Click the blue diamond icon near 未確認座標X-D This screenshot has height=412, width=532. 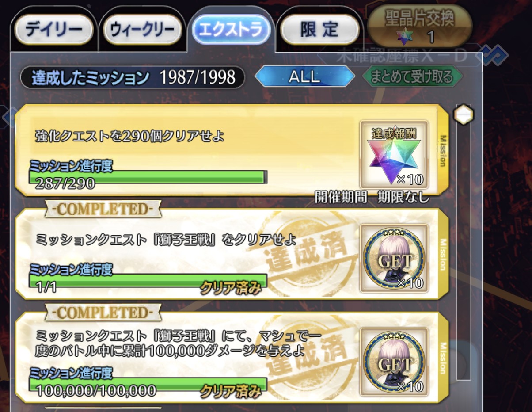pyautogui.click(x=495, y=55)
